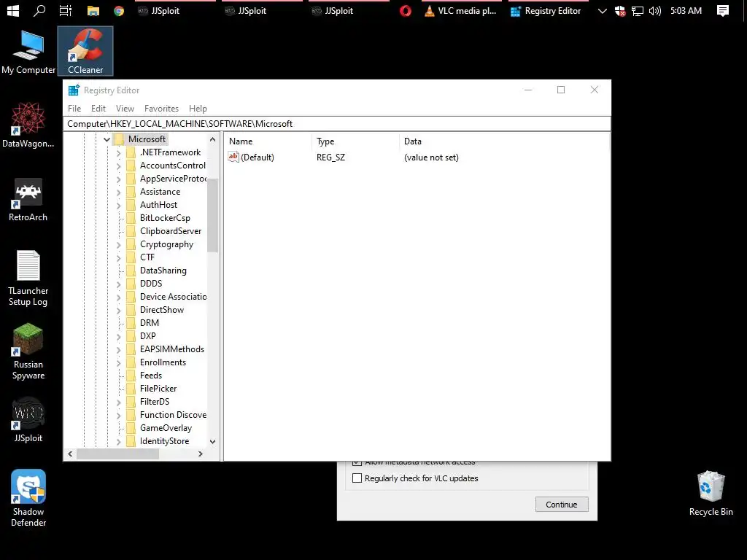Open the My Computer desktop icon

28,52
